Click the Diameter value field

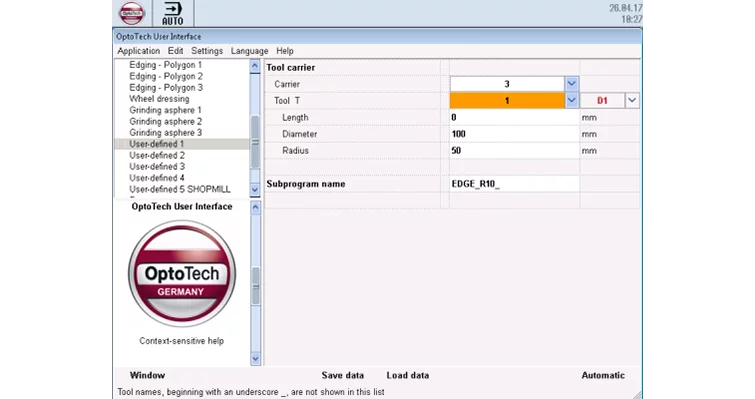tap(514, 134)
